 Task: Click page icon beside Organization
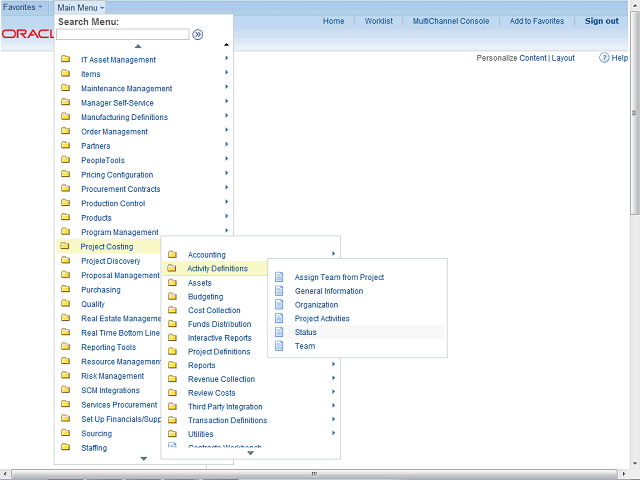(x=279, y=304)
